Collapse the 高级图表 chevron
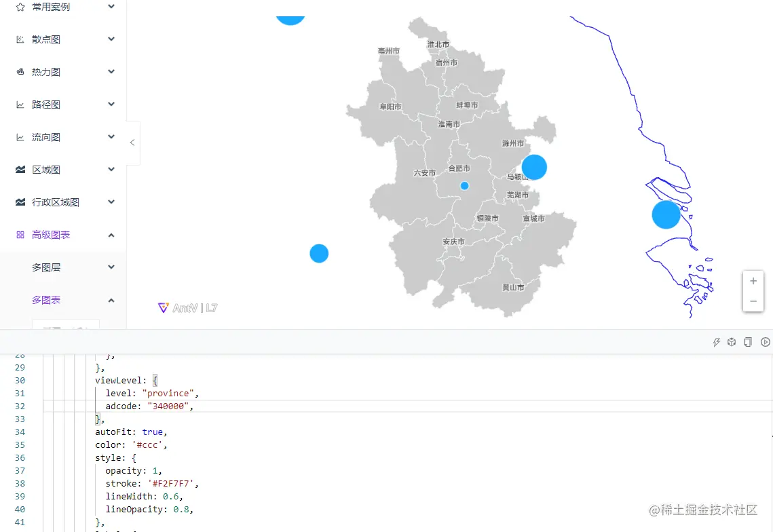 coord(111,235)
